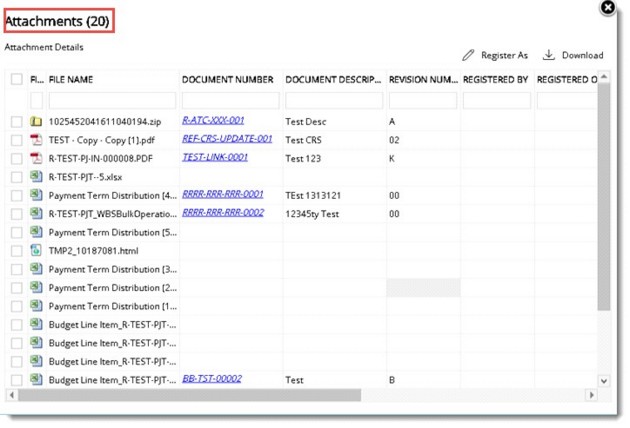Close the Attachments dialog with the X icon
The image size is (630, 428).
[607, 8]
